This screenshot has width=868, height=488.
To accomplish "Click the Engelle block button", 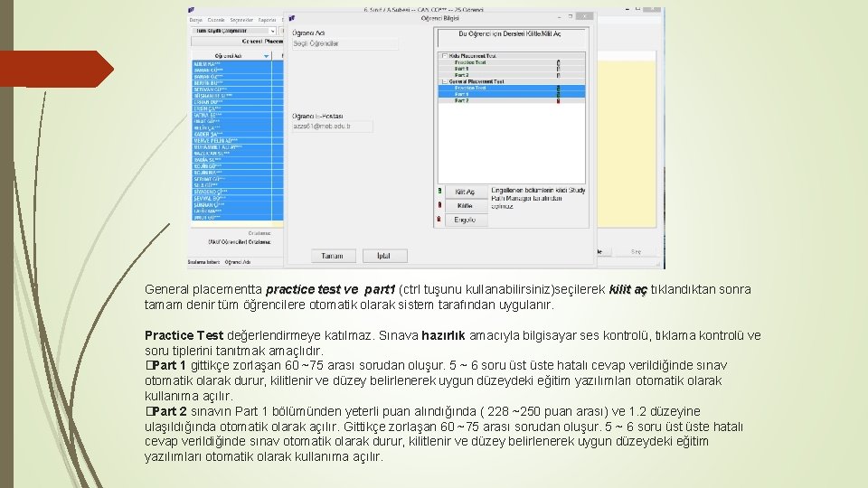I will tap(466, 220).
